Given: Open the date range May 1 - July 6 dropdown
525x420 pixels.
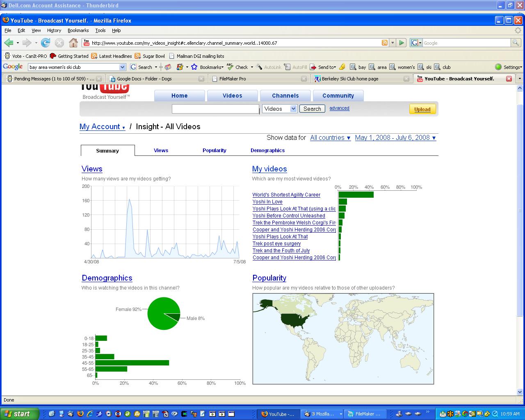Looking at the screenshot, I should coord(395,138).
